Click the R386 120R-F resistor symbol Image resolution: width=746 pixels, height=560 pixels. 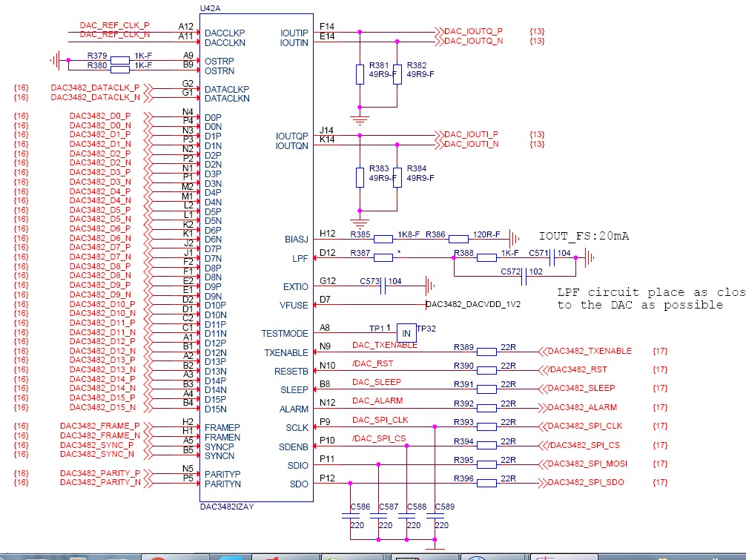coord(458,239)
